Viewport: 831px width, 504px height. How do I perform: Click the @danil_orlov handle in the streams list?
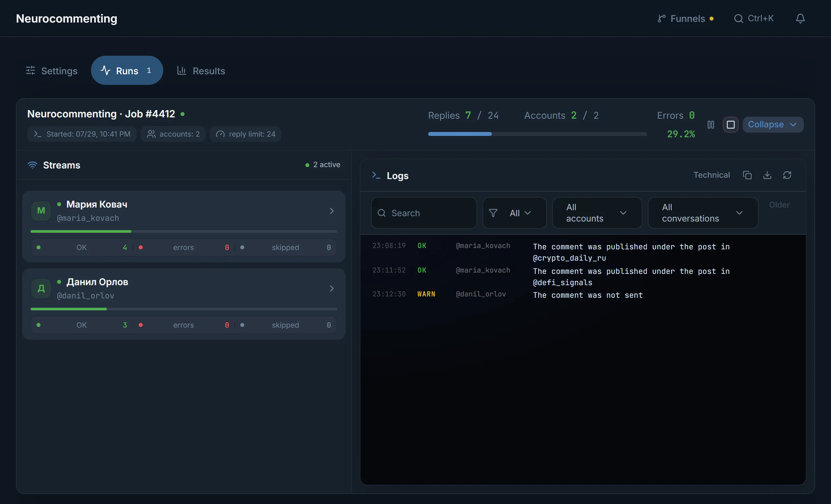click(x=86, y=296)
